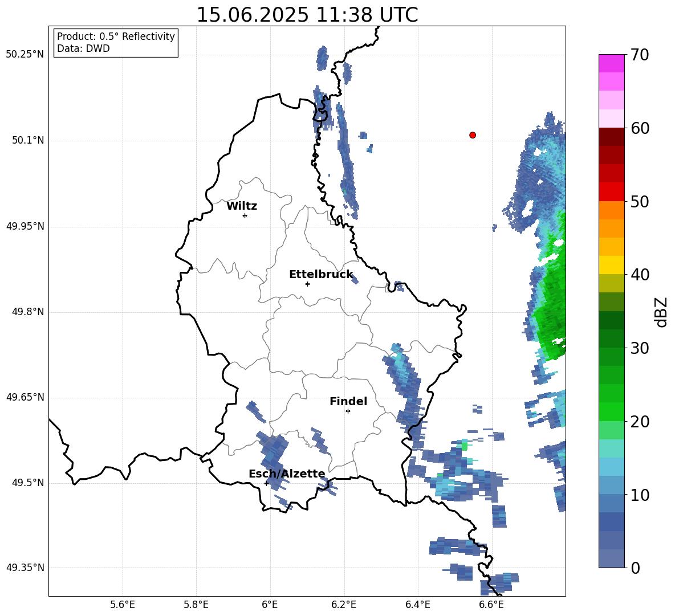Click the 30 label on the colorbar
The image size is (675, 616).
click(640, 348)
